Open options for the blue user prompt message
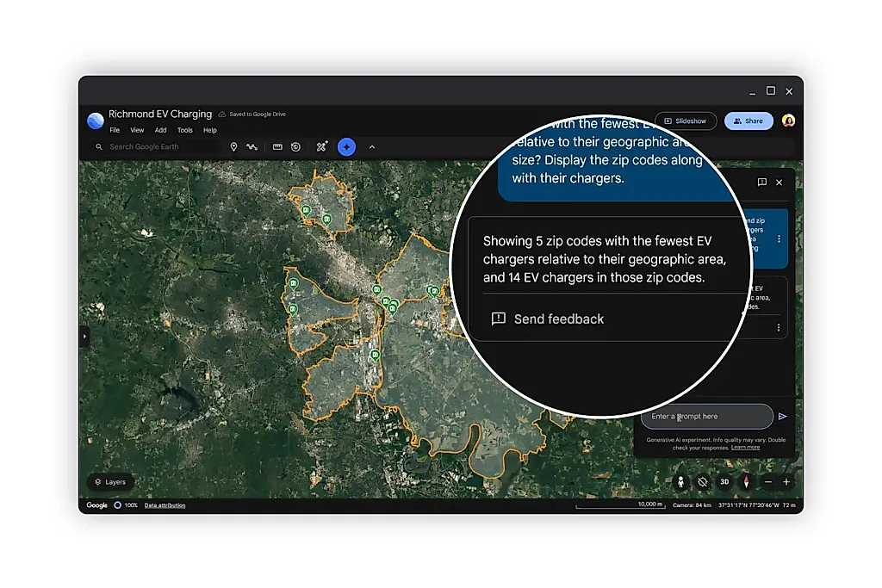The height and width of the screenshot is (588, 882). 779,239
